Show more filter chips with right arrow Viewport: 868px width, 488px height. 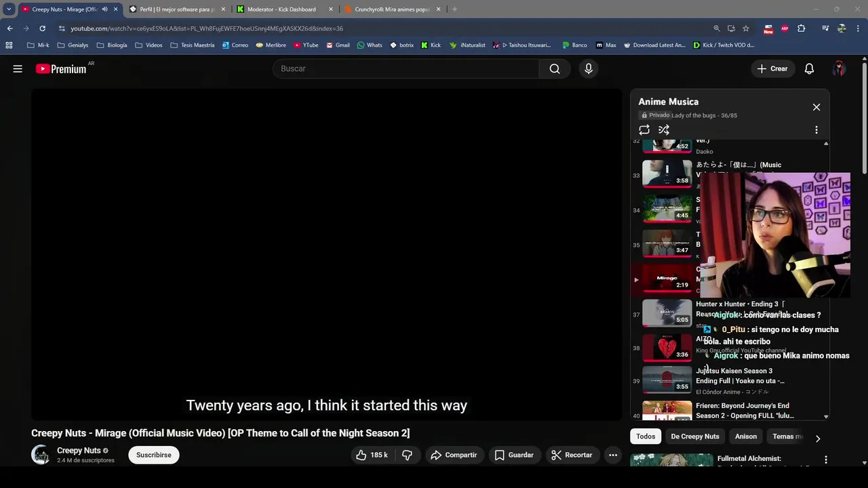[x=818, y=439]
